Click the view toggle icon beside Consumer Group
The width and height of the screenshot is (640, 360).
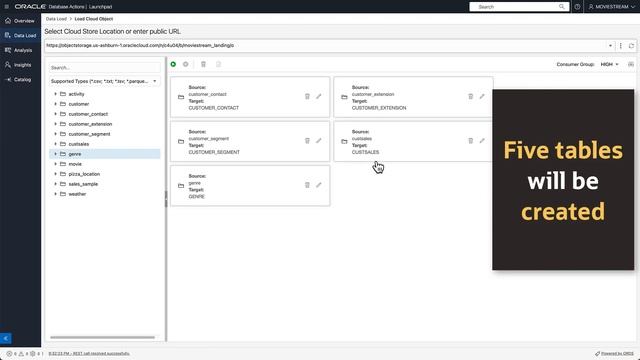pos(631,64)
